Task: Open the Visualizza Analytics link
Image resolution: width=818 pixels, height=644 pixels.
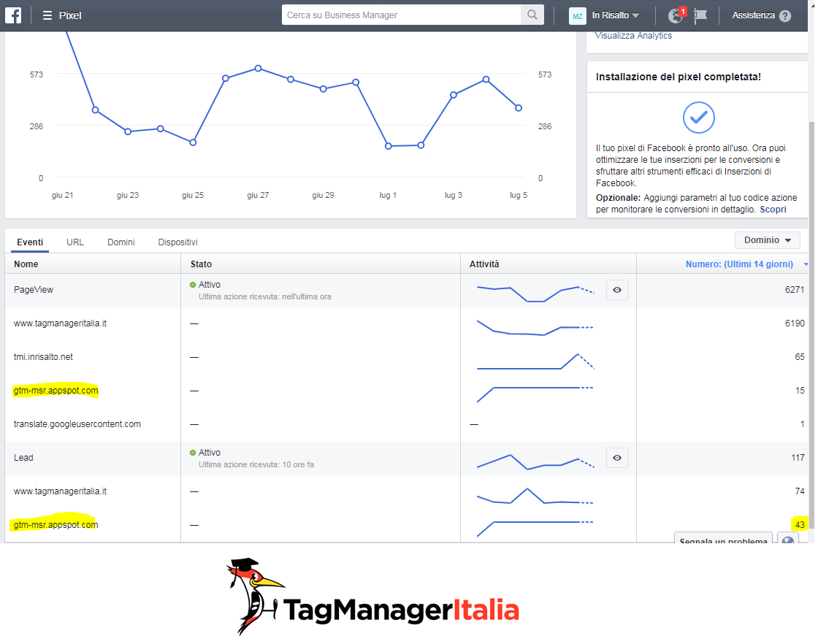Action: tap(633, 36)
